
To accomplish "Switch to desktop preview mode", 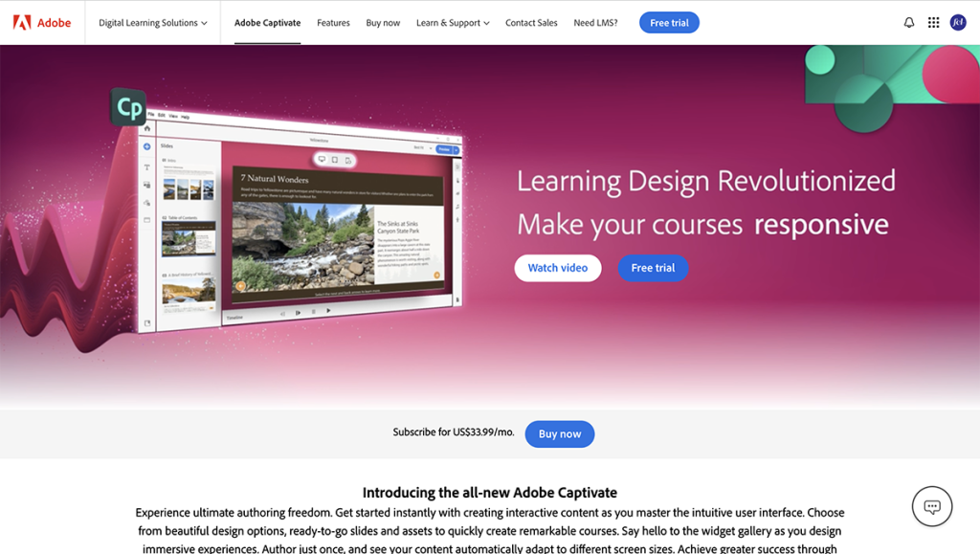I will click(x=322, y=160).
